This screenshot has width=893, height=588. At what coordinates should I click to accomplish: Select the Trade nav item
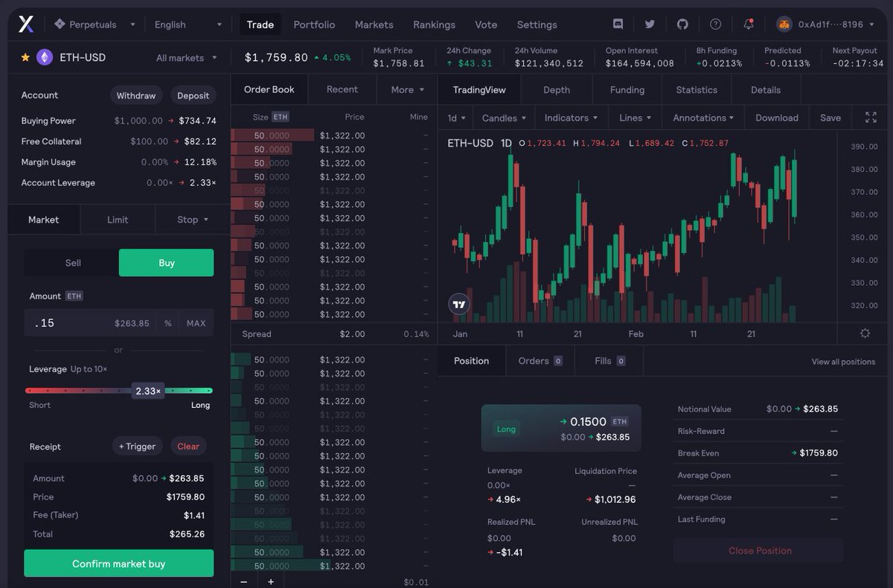[260, 25]
